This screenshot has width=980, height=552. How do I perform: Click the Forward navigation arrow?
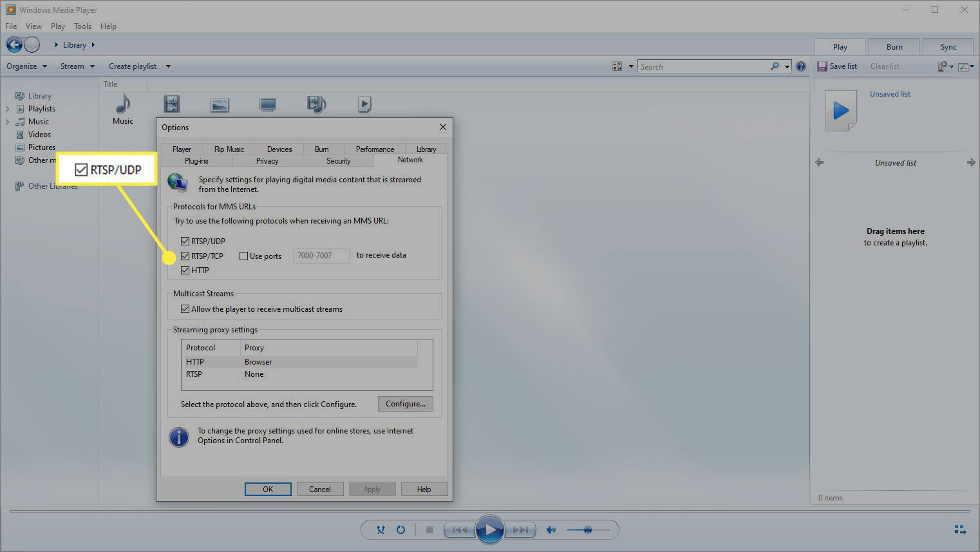point(32,44)
